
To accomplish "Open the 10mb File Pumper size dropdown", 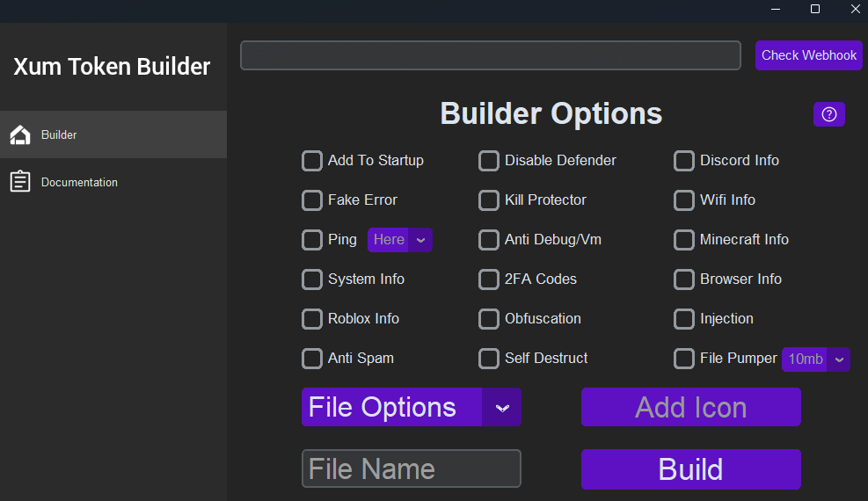I will coord(815,359).
